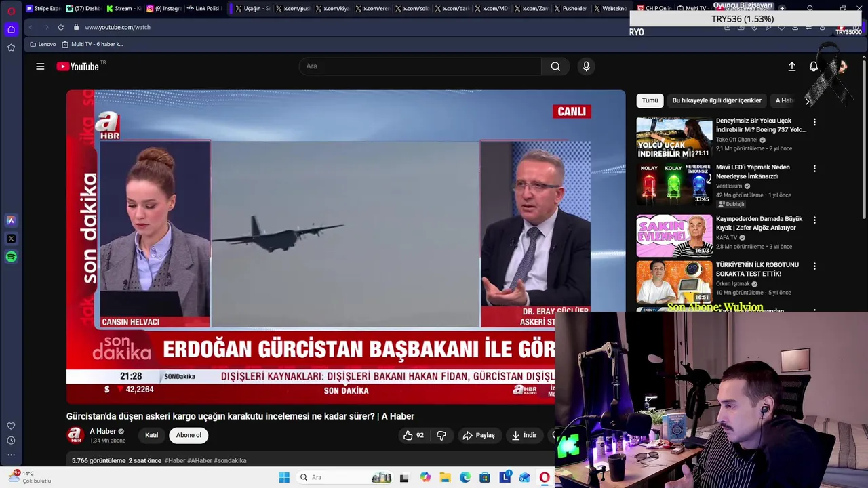This screenshot has width=868, height=488.
Task: Launch Microsoft Edge from the taskbar
Action: pos(465,477)
